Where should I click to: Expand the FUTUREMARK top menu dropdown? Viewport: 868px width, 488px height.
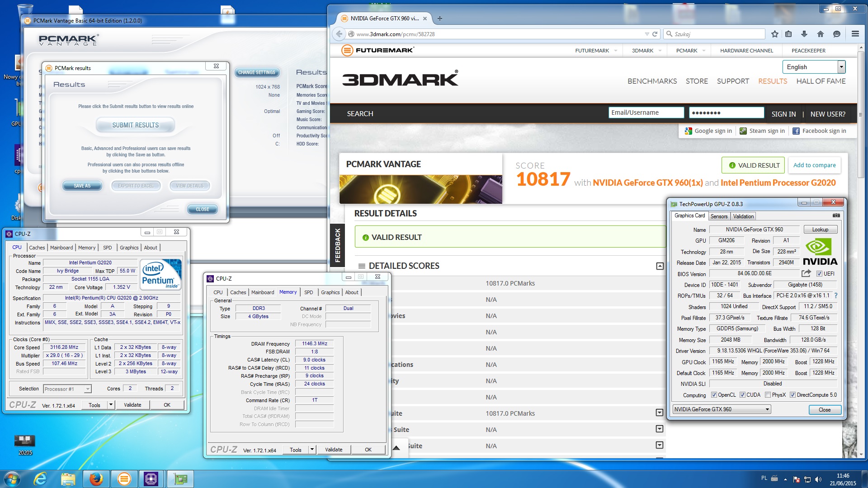coord(615,51)
